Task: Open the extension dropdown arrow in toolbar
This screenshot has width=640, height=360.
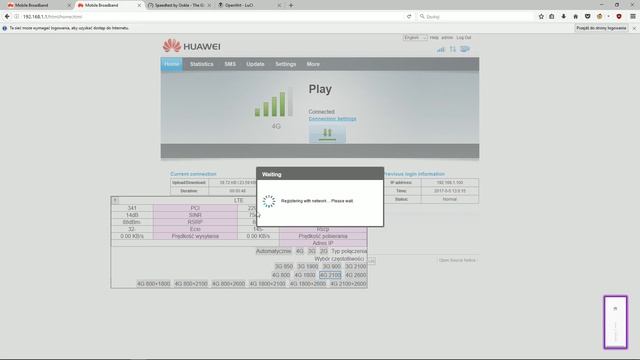Action: point(609,16)
